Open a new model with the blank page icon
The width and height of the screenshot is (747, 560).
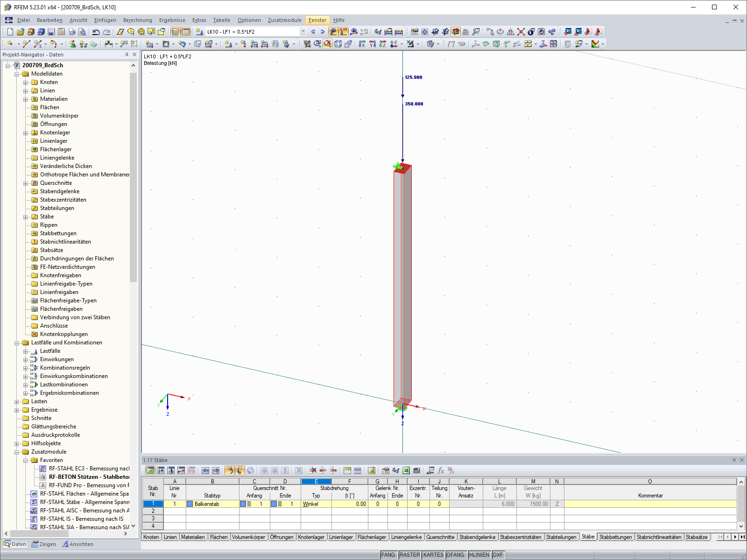10,32
